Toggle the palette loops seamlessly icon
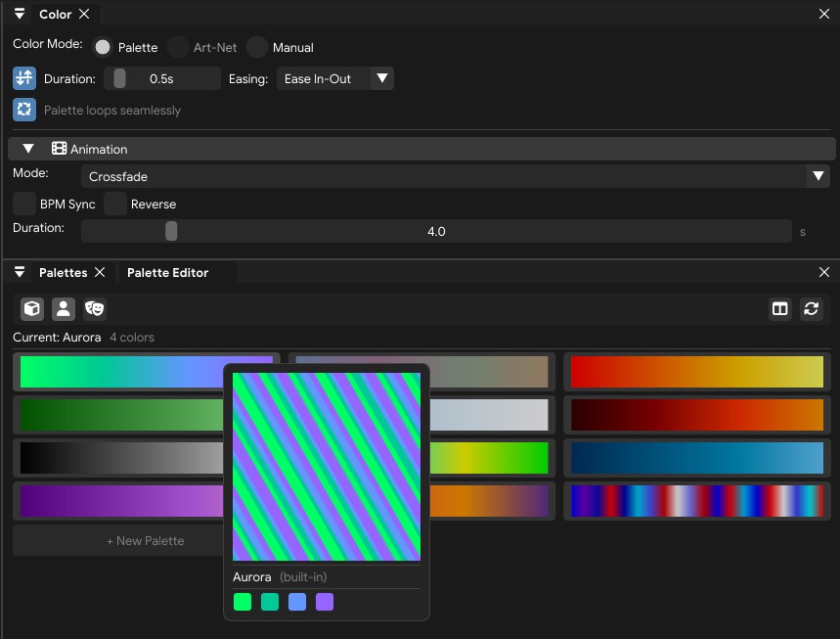Image resolution: width=840 pixels, height=639 pixels. coord(24,110)
